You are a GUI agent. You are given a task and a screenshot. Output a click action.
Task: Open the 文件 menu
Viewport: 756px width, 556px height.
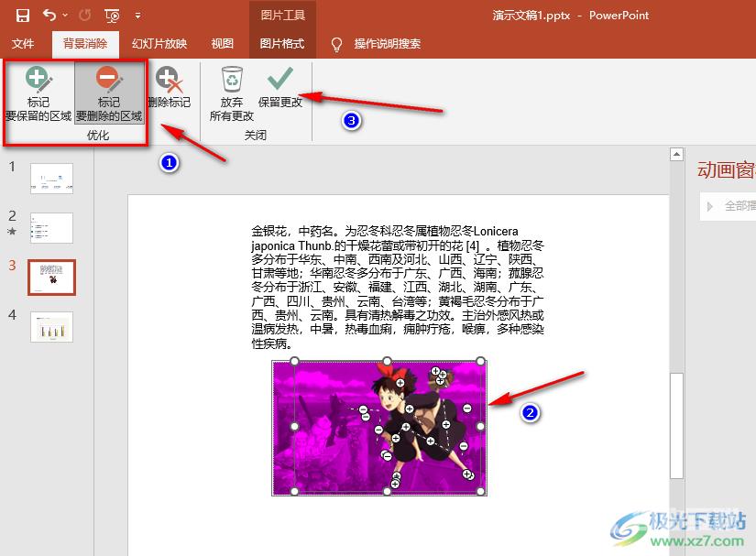tap(23, 44)
